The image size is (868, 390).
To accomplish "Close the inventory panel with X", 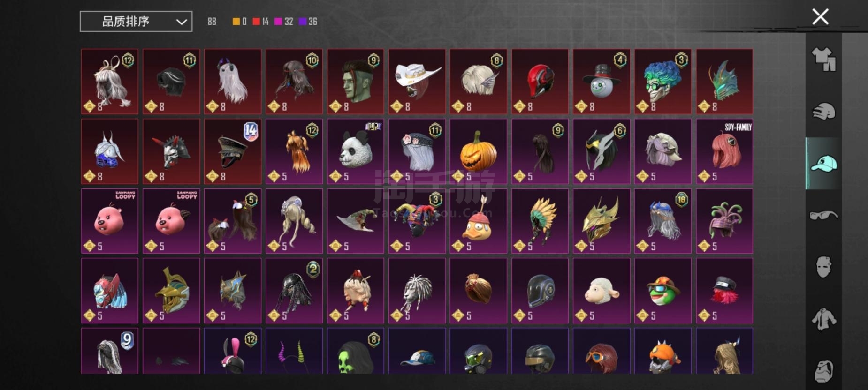I will [820, 17].
